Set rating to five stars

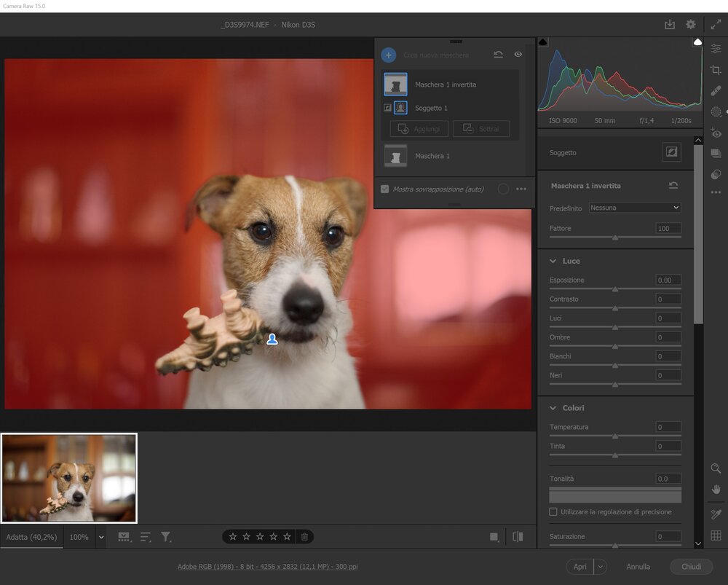[x=287, y=537]
